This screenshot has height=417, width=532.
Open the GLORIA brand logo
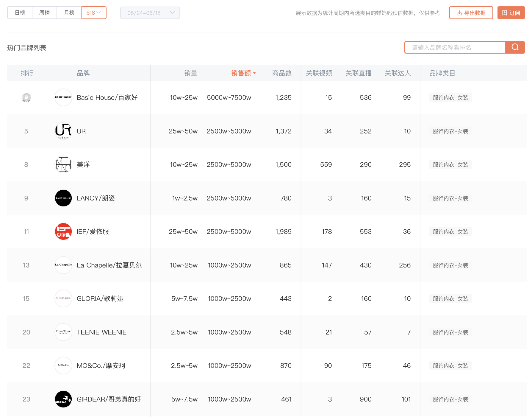63,298
